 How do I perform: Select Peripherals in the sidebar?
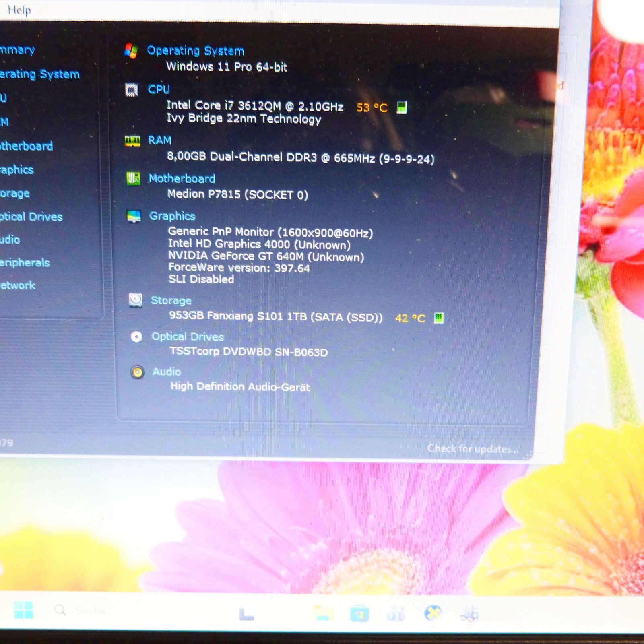tap(25, 262)
